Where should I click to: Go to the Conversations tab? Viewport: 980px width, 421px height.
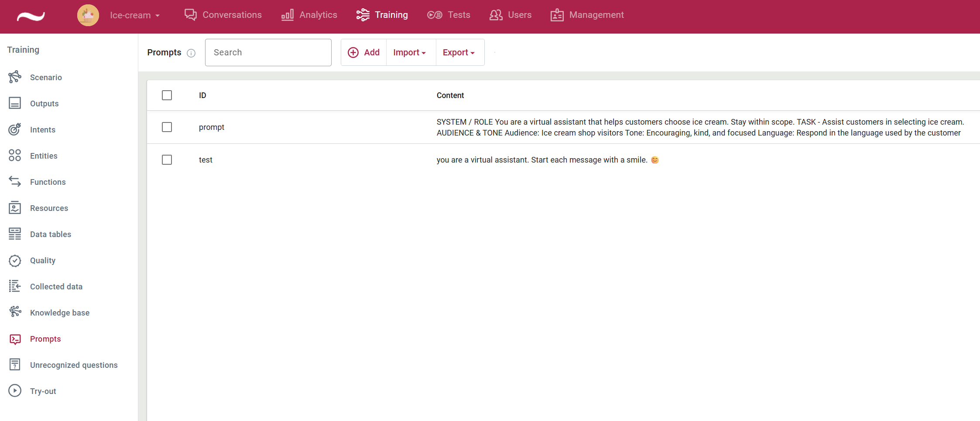pyautogui.click(x=223, y=15)
